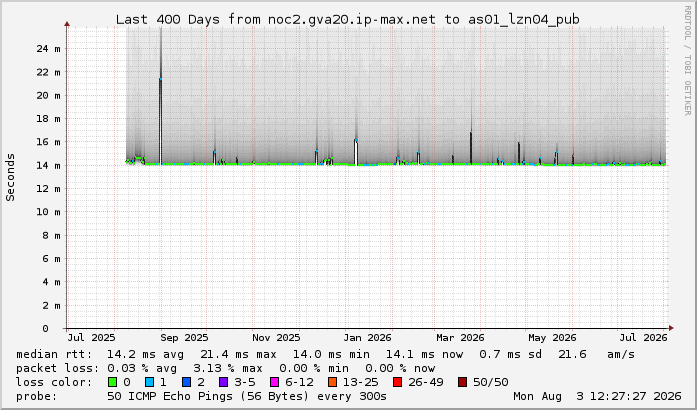Click the Seconds y-axis title
Viewport: 697px width, 410px height.
pos(10,177)
